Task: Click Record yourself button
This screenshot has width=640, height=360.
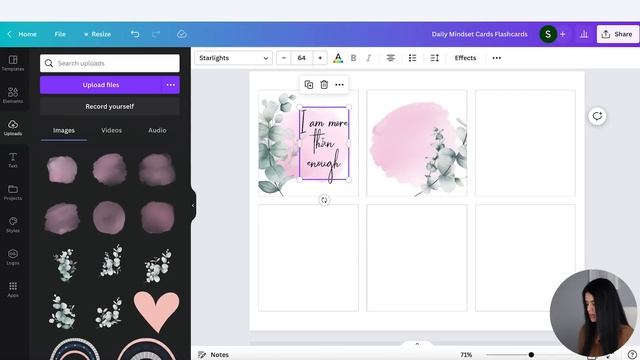Action: click(x=110, y=107)
